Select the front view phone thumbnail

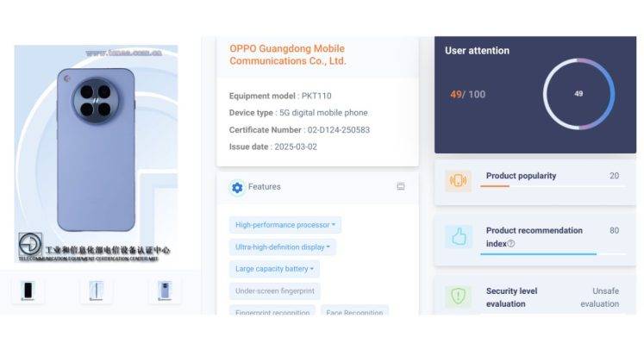pos(29,290)
